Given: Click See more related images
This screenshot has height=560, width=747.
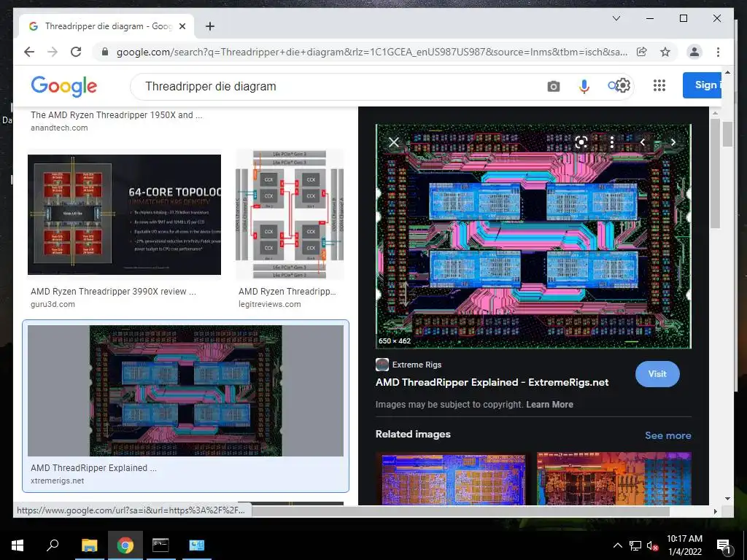Looking at the screenshot, I should point(668,435).
